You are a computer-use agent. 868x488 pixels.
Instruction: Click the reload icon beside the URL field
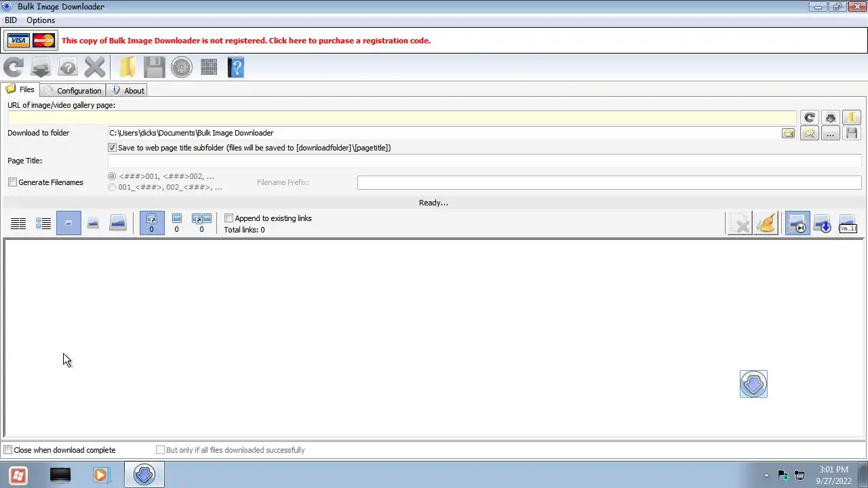point(809,117)
